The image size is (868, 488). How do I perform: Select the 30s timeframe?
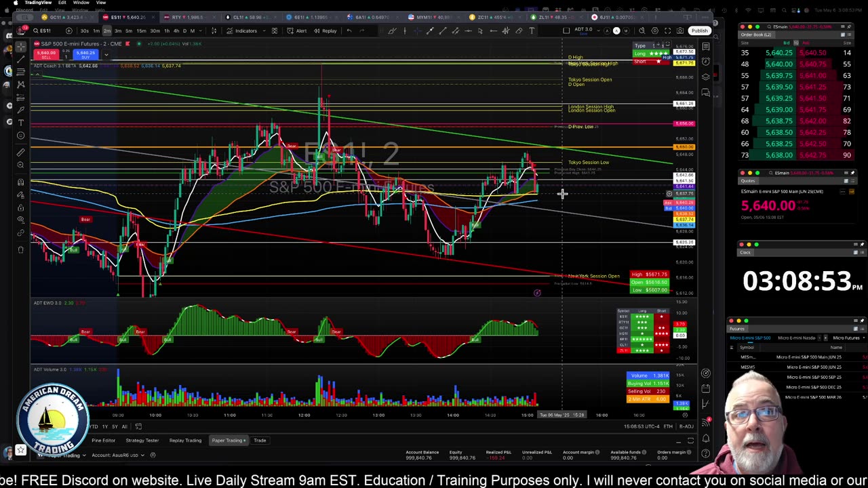(84, 30)
